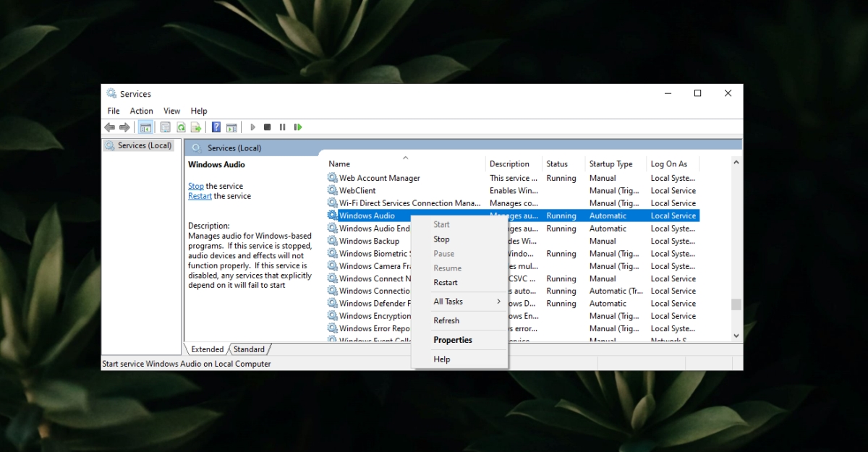The width and height of the screenshot is (868, 452).
Task: Click gear icon beside Wi-Fi Direct Services
Action: click(x=332, y=203)
